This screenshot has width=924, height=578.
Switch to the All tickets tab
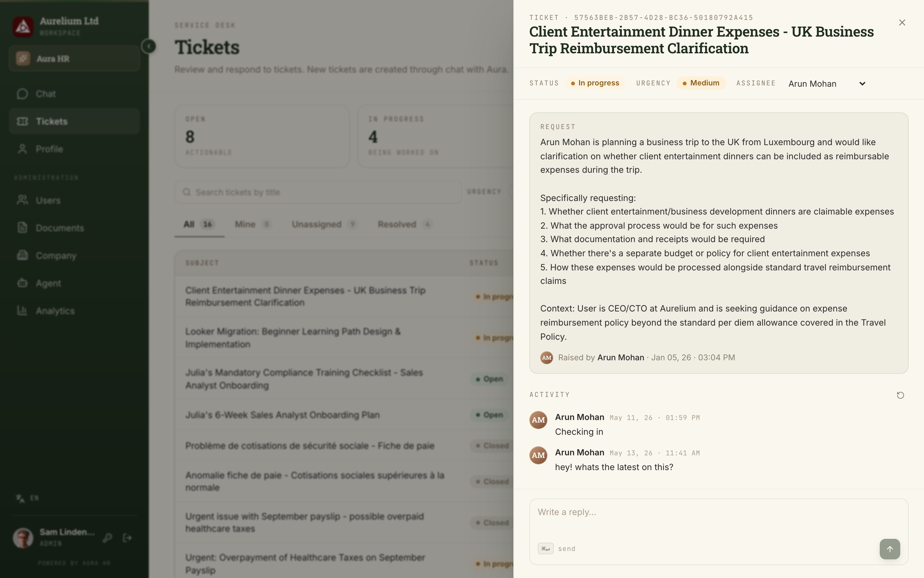coord(199,224)
